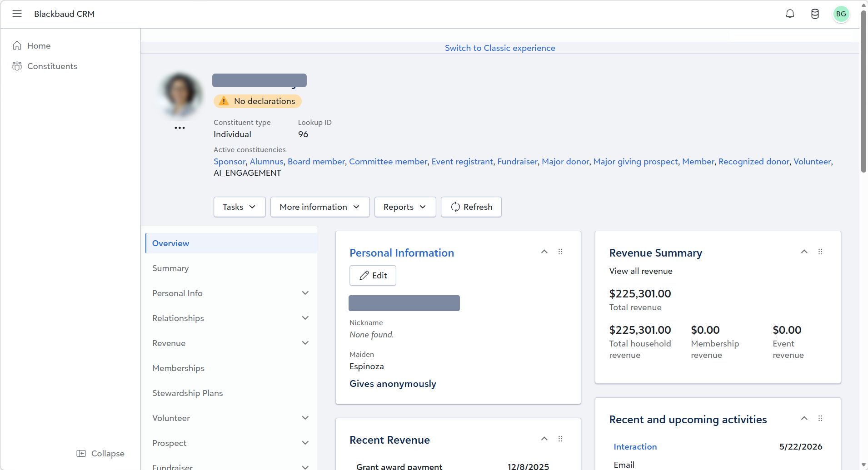Click the page vertical scrollbar
Viewport: 868px width, 470px height.
coord(863,91)
